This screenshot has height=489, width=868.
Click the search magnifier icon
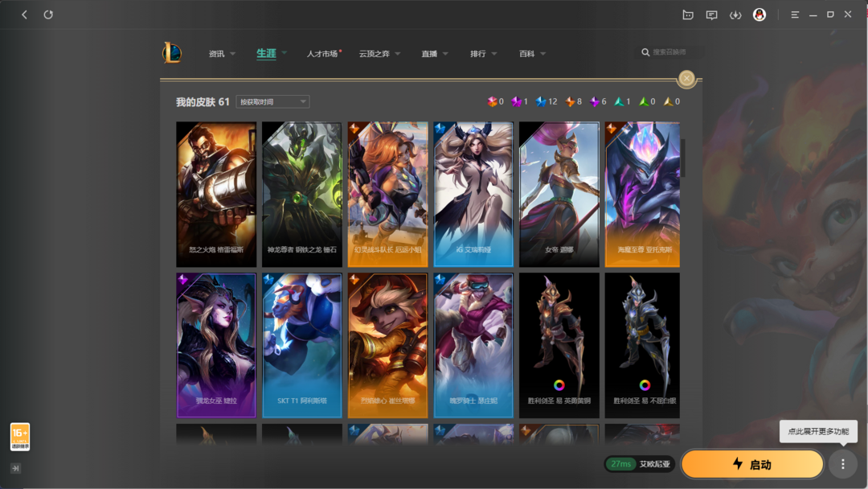pos(645,52)
